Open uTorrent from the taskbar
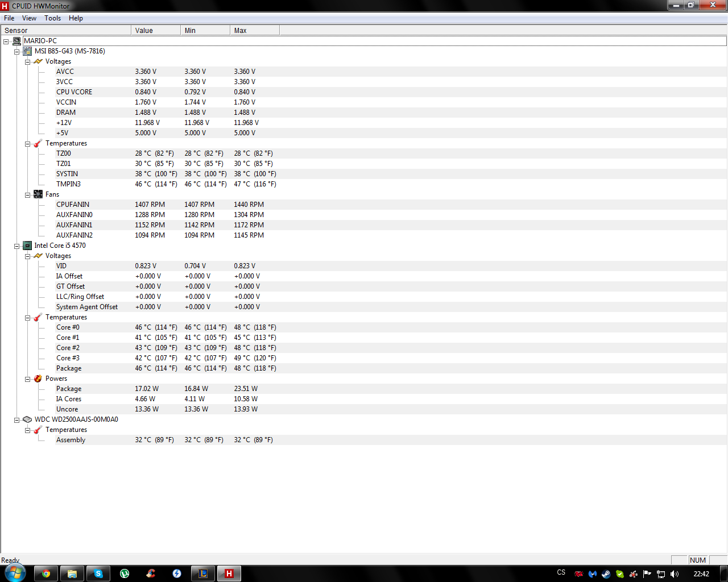This screenshot has height=582, width=728. 125,573
